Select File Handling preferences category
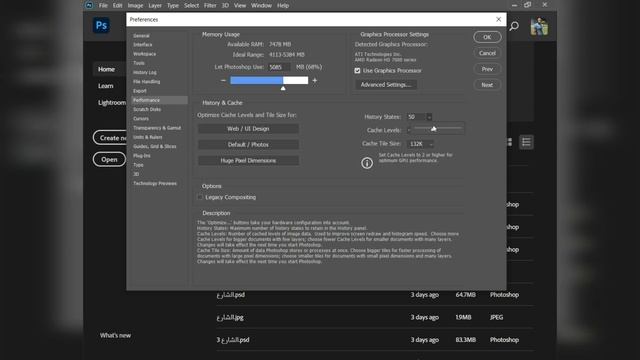Viewport: 640px width, 360px height. (147, 82)
